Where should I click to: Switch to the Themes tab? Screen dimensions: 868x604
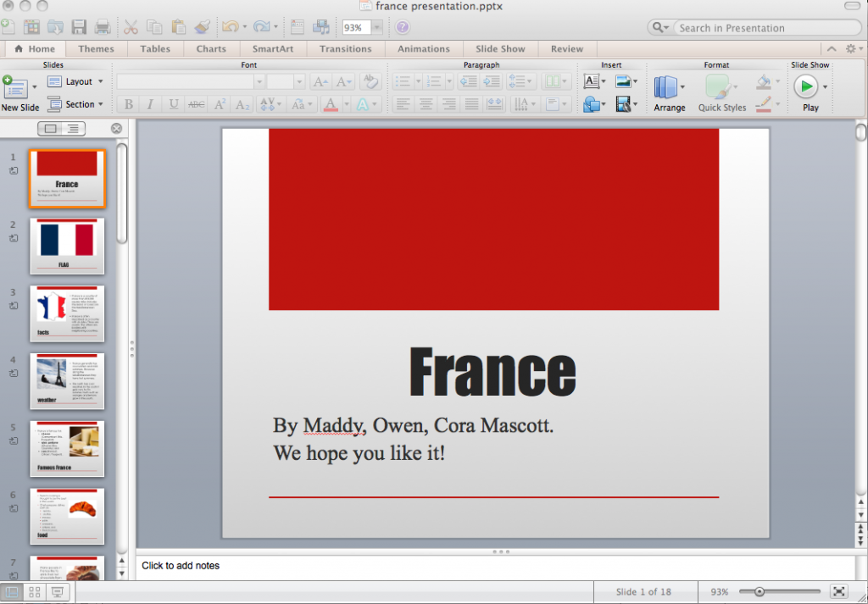click(97, 48)
